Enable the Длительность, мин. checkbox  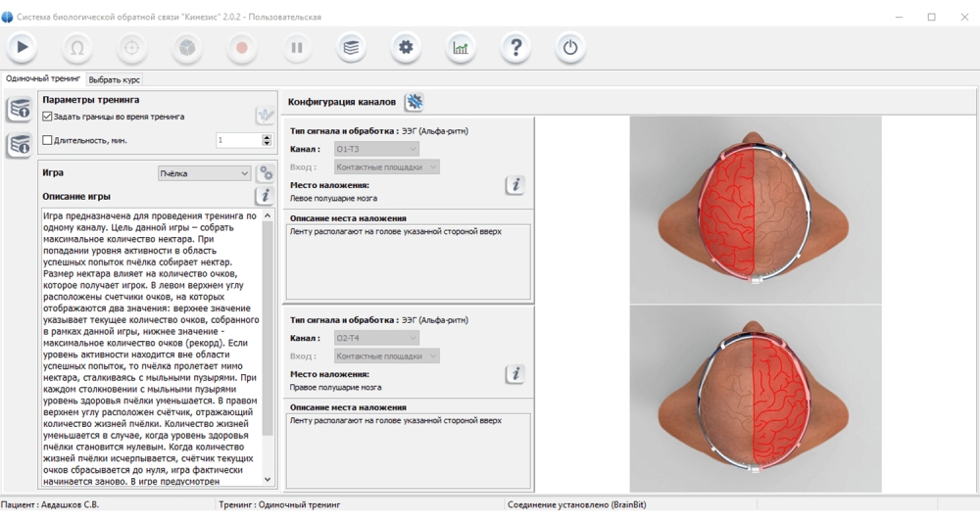[x=48, y=140]
